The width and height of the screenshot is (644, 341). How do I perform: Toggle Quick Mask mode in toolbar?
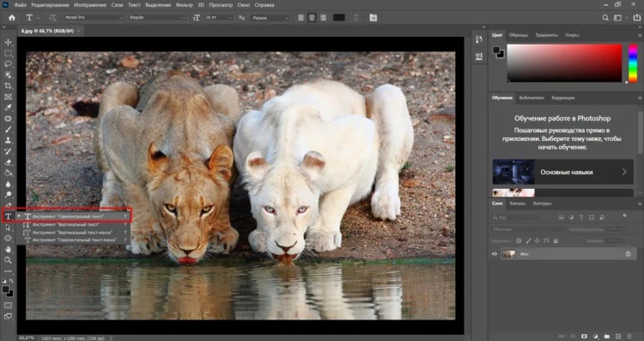(x=8, y=305)
